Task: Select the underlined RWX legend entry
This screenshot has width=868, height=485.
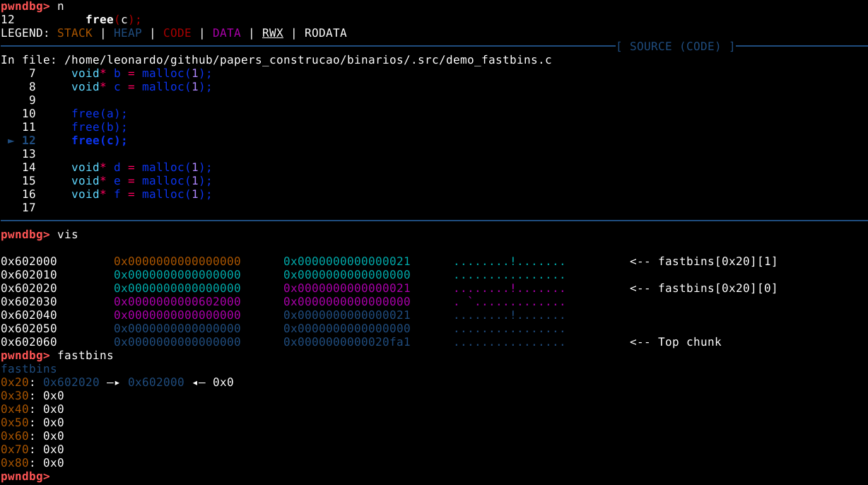Action: point(272,33)
